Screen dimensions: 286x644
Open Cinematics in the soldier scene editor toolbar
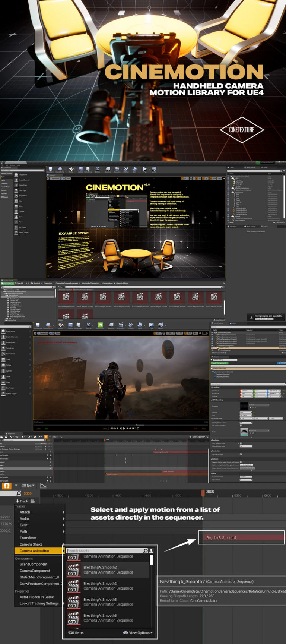tap(121, 325)
